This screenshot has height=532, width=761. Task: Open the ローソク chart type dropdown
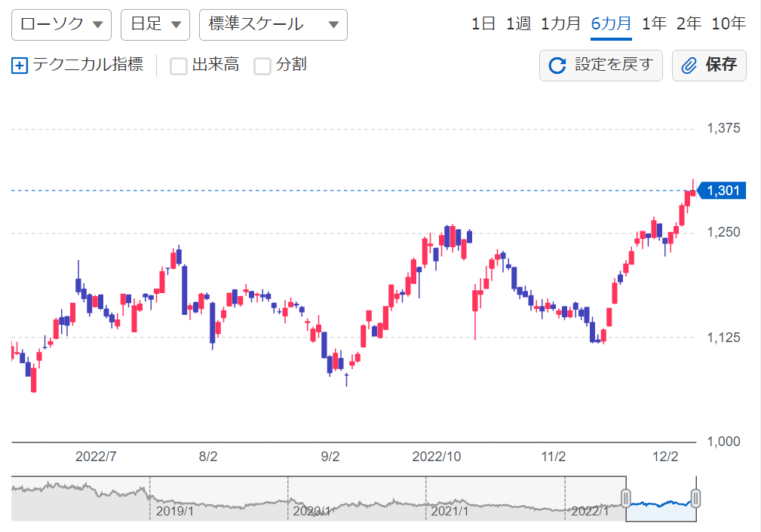(x=61, y=24)
